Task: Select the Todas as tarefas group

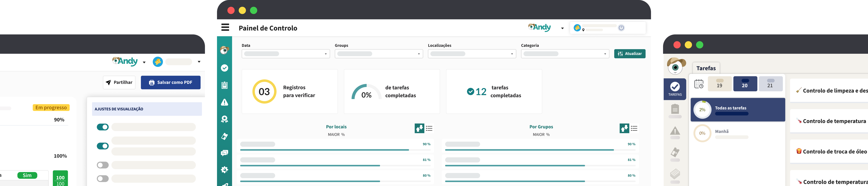Action: coord(738,110)
